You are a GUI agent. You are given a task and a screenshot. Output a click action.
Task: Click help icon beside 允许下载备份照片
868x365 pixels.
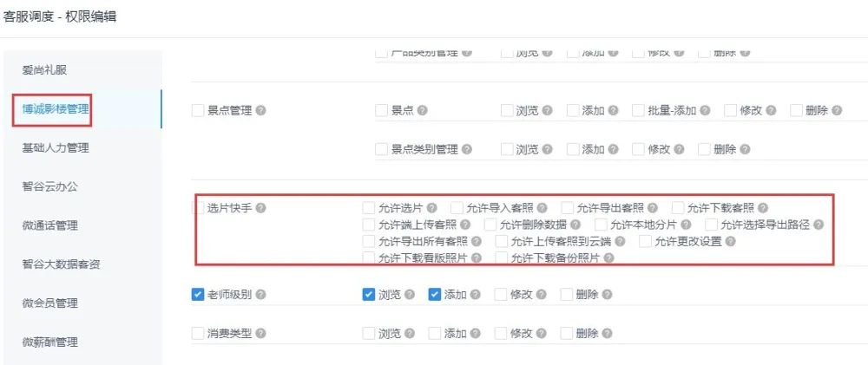coord(608,258)
